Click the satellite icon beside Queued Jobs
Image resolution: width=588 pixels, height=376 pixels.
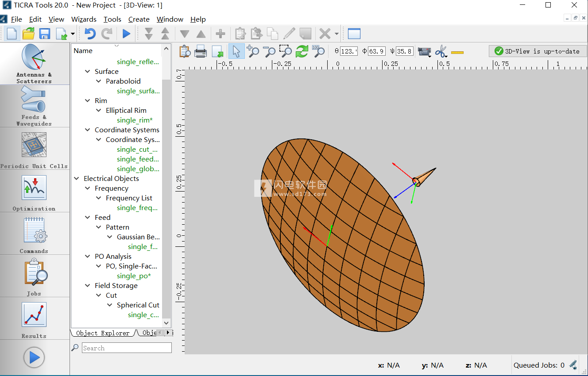[573, 365]
